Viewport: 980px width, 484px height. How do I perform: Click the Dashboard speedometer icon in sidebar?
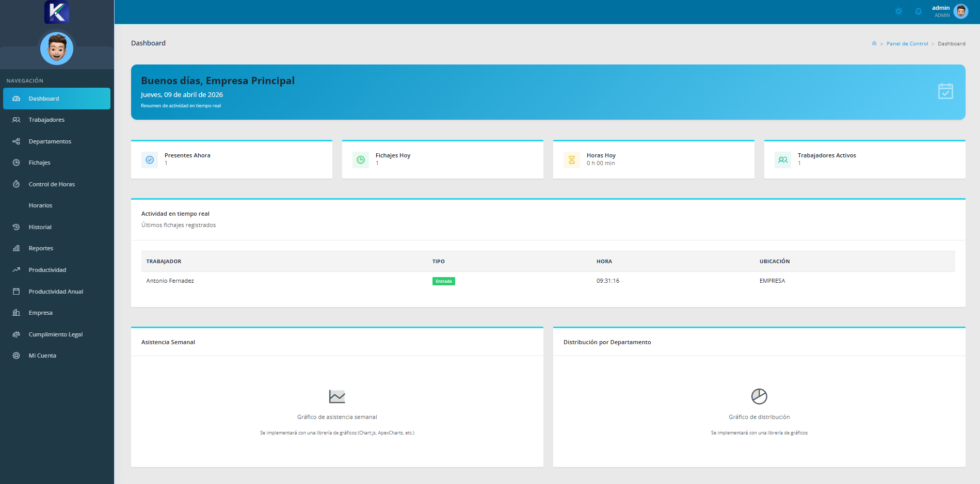point(16,99)
